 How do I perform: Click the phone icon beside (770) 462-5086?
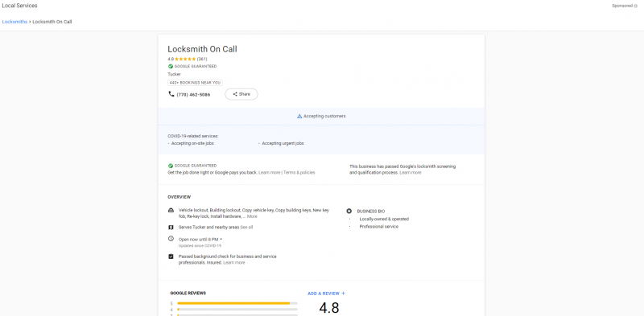click(x=171, y=94)
